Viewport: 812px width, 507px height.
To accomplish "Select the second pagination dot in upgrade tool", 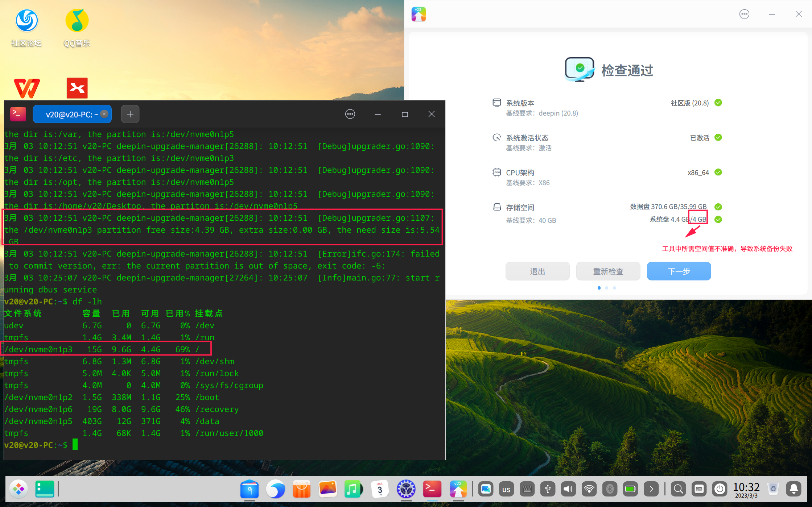I will tap(606, 288).
